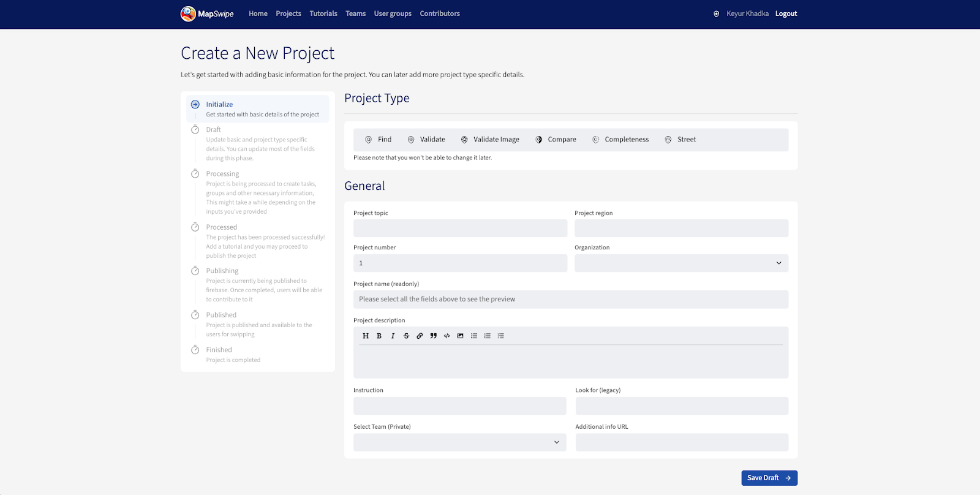This screenshot has width=980, height=495.
Task: Pick the Street project type
Action: (x=680, y=140)
